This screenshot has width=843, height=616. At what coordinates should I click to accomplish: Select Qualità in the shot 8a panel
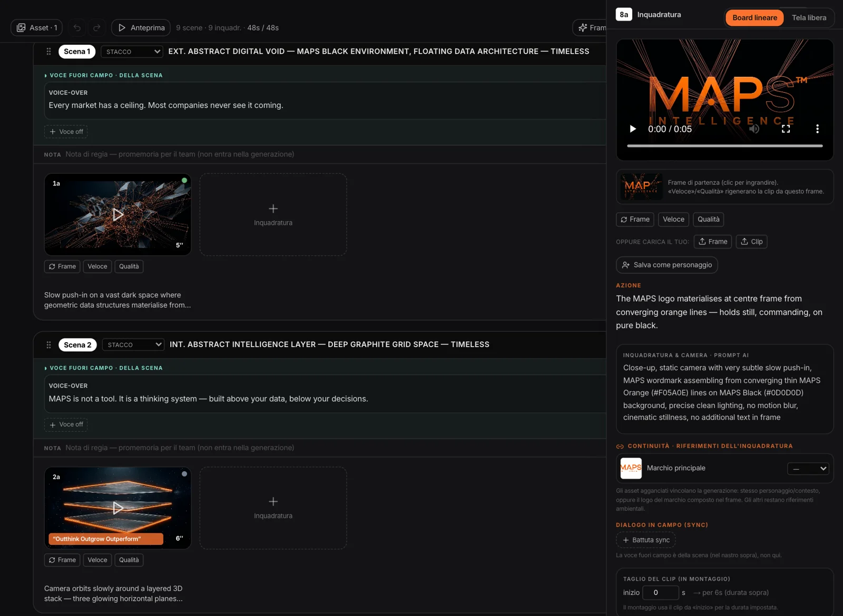click(708, 220)
